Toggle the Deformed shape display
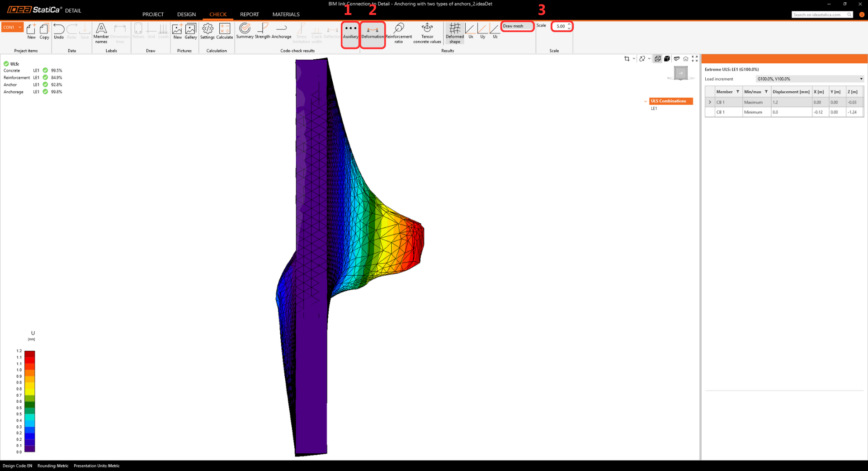 (x=455, y=33)
